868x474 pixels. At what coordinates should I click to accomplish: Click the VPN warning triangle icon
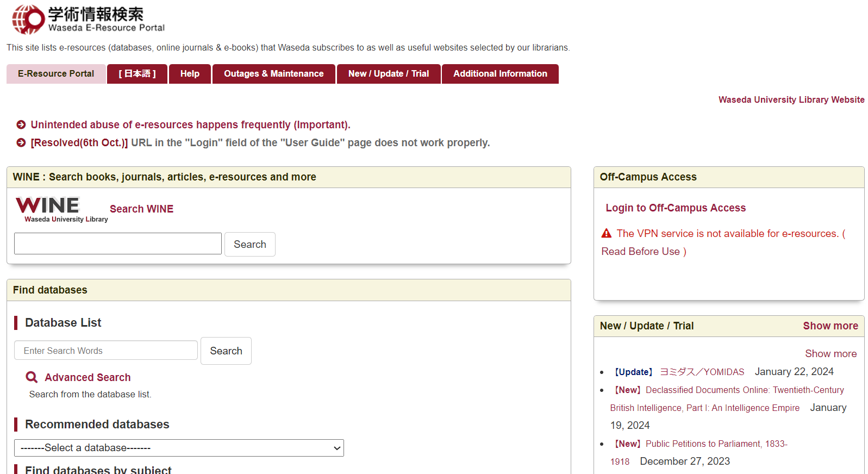click(607, 234)
